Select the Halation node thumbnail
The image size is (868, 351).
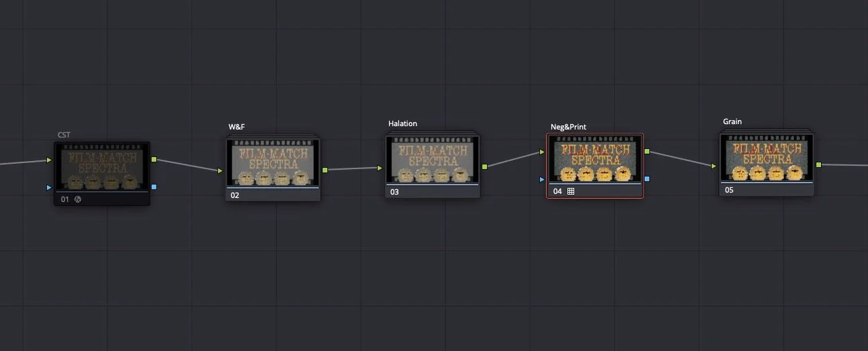point(433,160)
